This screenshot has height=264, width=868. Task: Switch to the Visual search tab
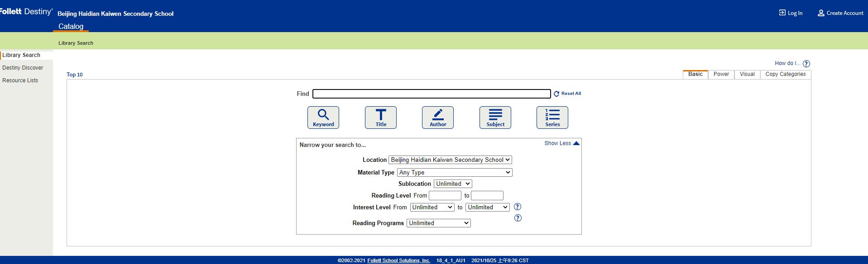[x=747, y=74]
